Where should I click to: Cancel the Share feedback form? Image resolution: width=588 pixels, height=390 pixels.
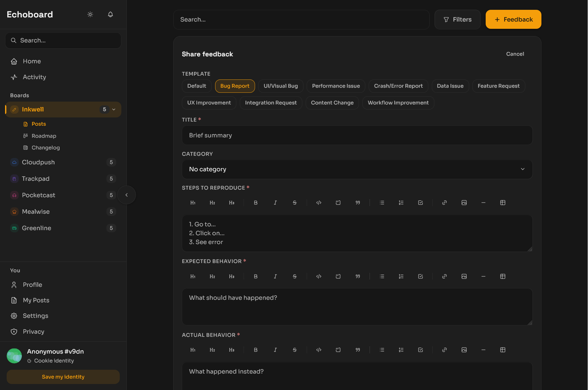pyautogui.click(x=515, y=54)
